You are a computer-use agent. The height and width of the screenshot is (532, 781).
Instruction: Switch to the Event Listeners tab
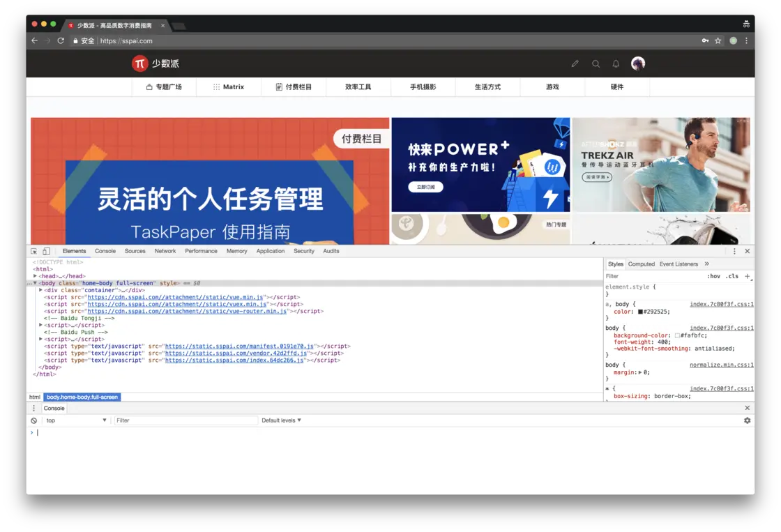point(678,264)
